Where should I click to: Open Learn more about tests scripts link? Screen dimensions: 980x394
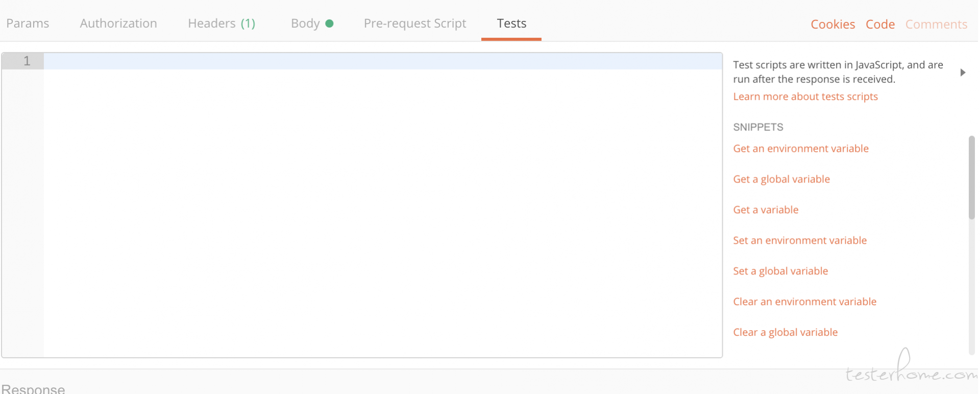pos(805,97)
